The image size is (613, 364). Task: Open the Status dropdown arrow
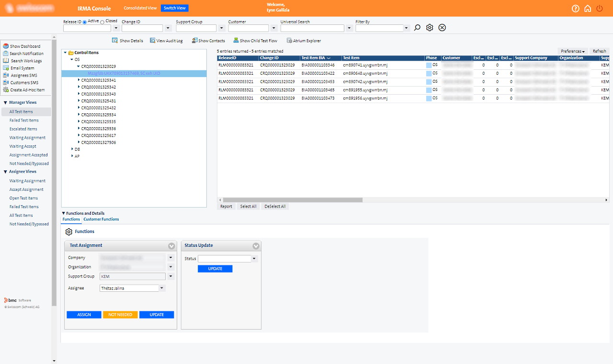point(254,259)
